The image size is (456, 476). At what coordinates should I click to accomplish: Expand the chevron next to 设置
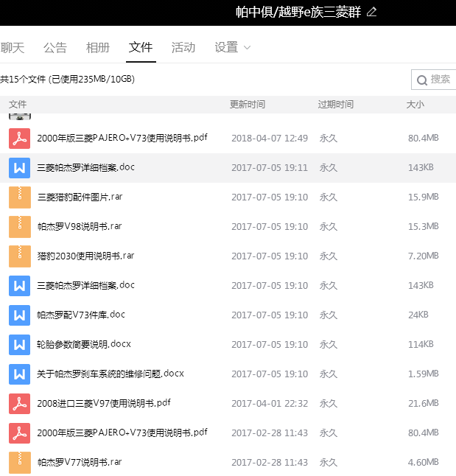[247, 48]
